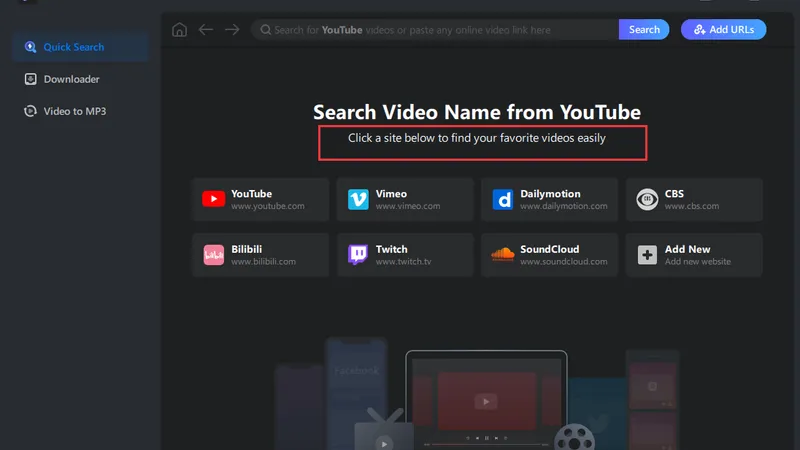Open the Vimeo site tile
The height and width of the screenshot is (450, 800).
pos(405,199)
